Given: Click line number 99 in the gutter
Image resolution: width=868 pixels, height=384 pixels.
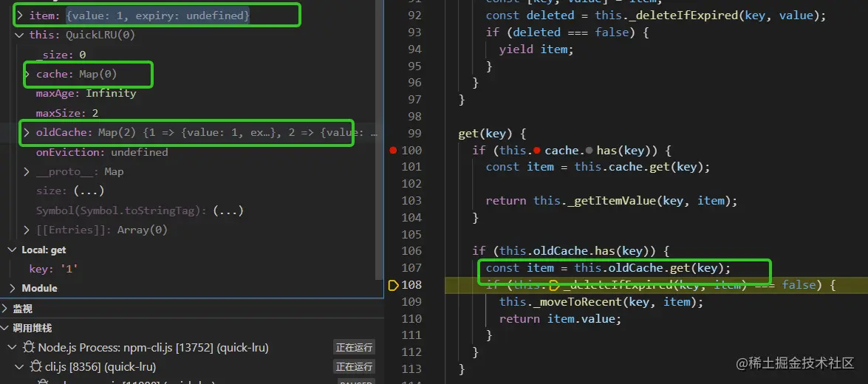Looking at the screenshot, I should [414, 134].
